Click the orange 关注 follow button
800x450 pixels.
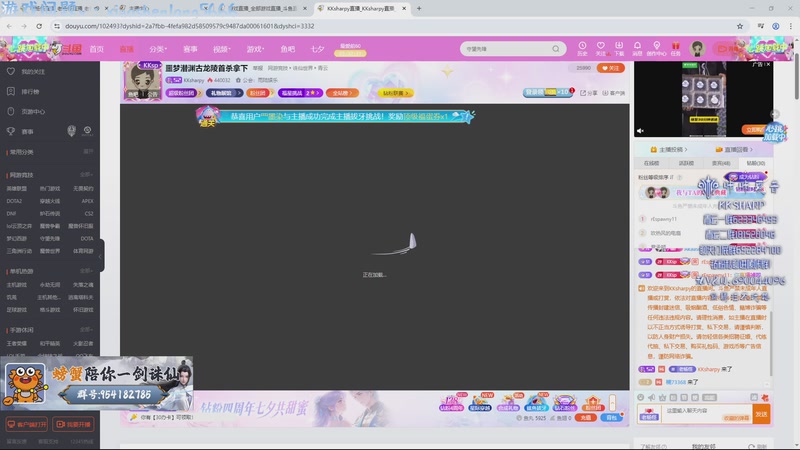point(610,68)
